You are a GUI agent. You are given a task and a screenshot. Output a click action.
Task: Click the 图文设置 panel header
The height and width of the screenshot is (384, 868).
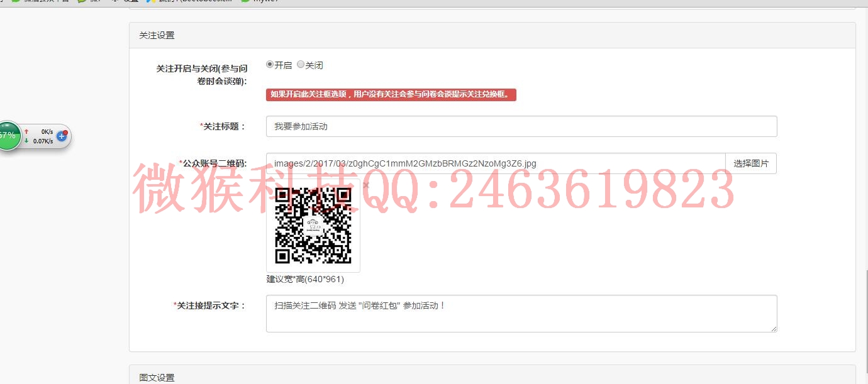pyautogui.click(x=492, y=375)
